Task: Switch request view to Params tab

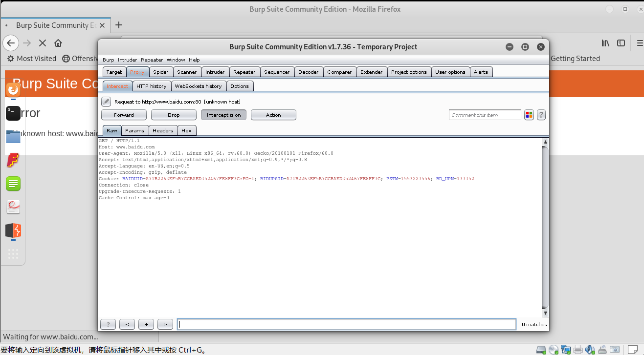Action: click(x=134, y=130)
